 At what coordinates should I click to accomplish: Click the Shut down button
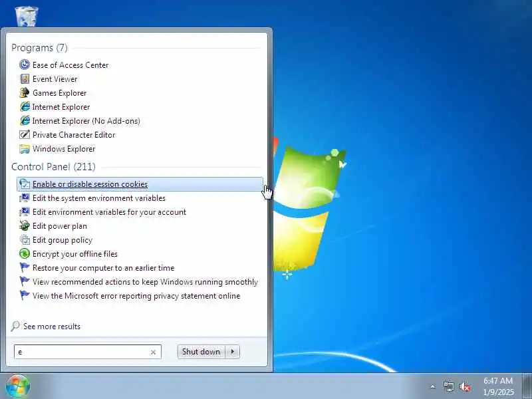pos(201,352)
